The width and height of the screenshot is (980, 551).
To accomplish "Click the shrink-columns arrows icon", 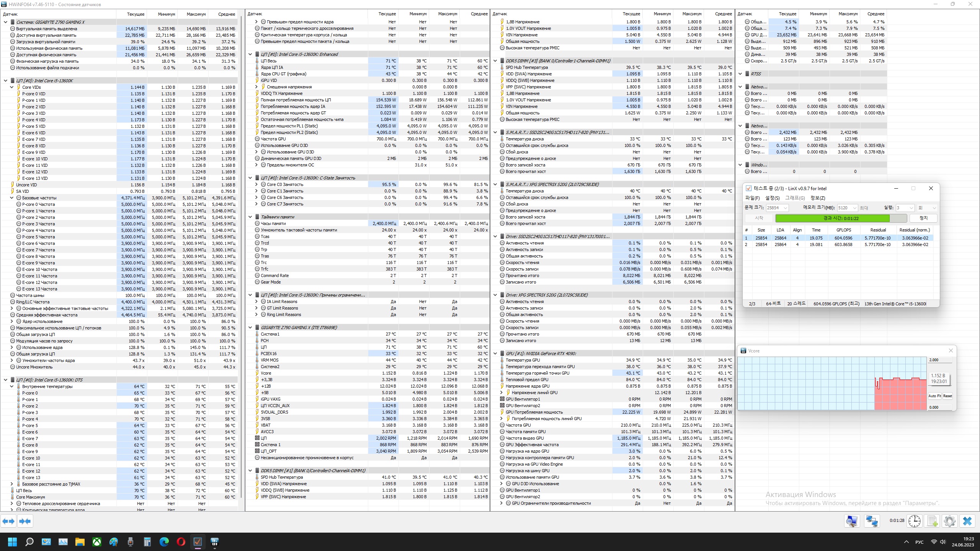I will tap(25, 521).
